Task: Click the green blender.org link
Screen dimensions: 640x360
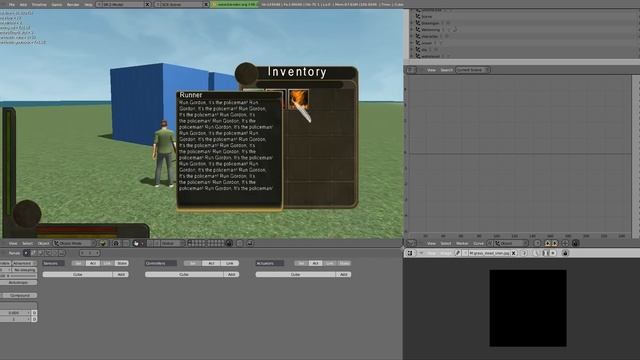Action: point(235,4)
